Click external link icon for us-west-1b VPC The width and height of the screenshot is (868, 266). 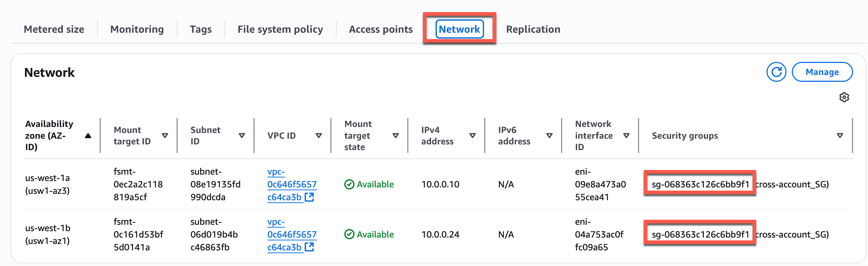click(309, 247)
